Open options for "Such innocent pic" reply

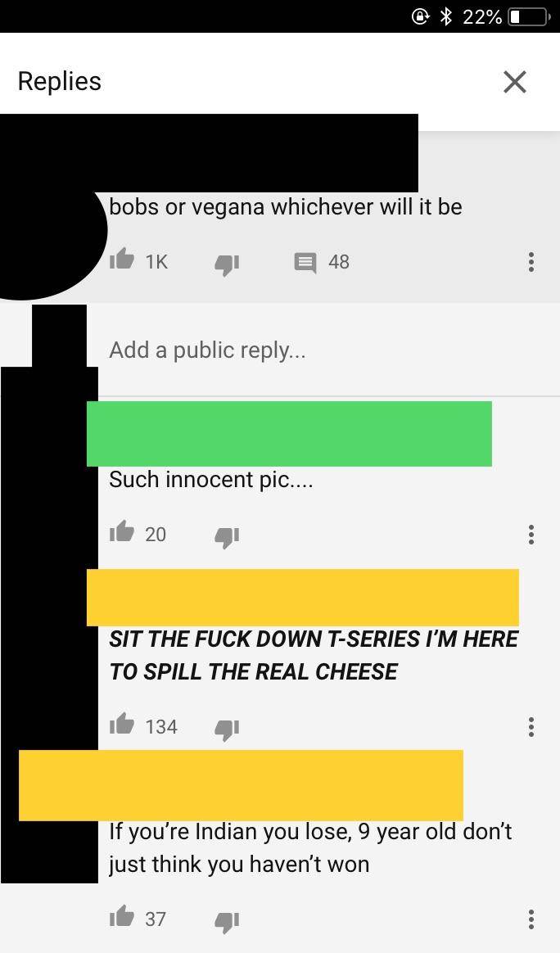[x=531, y=535]
